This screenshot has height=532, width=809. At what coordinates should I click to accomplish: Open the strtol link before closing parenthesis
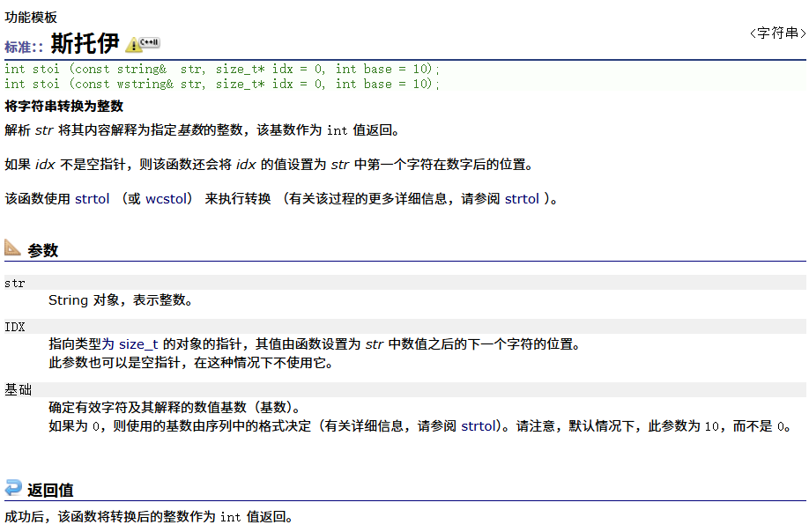click(522, 199)
